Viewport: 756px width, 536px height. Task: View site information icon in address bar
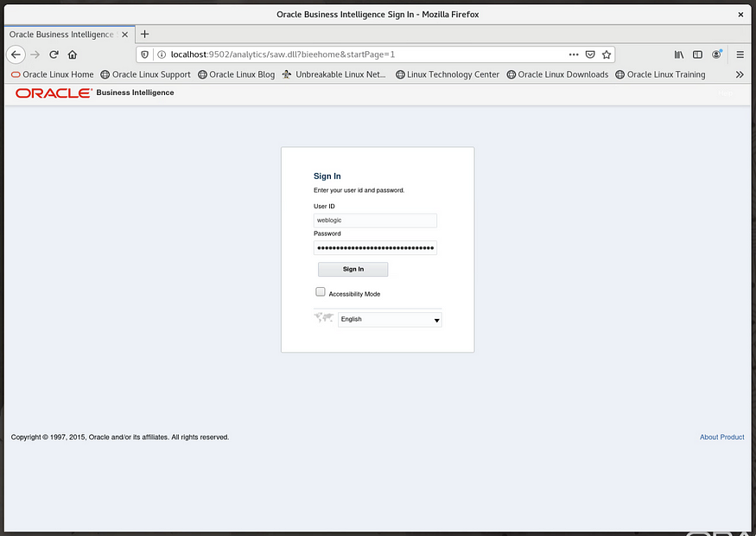[162, 54]
